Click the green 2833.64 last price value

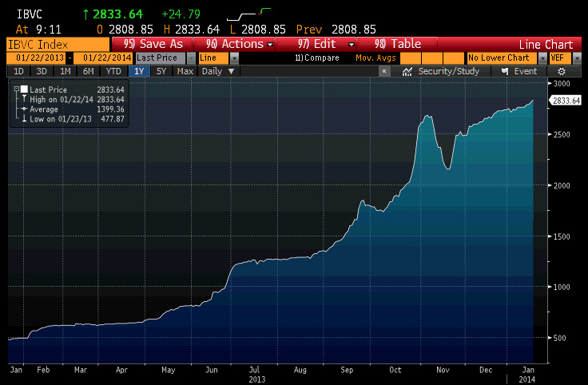click(x=117, y=14)
